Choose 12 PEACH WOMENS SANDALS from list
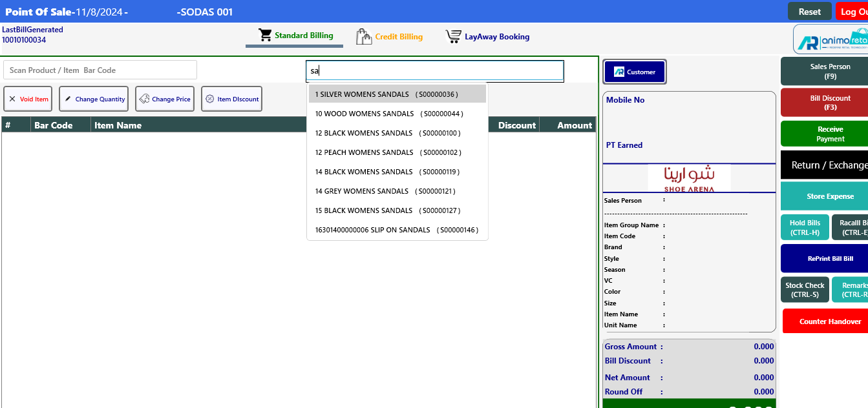This screenshot has height=408, width=868. click(397, 152)
